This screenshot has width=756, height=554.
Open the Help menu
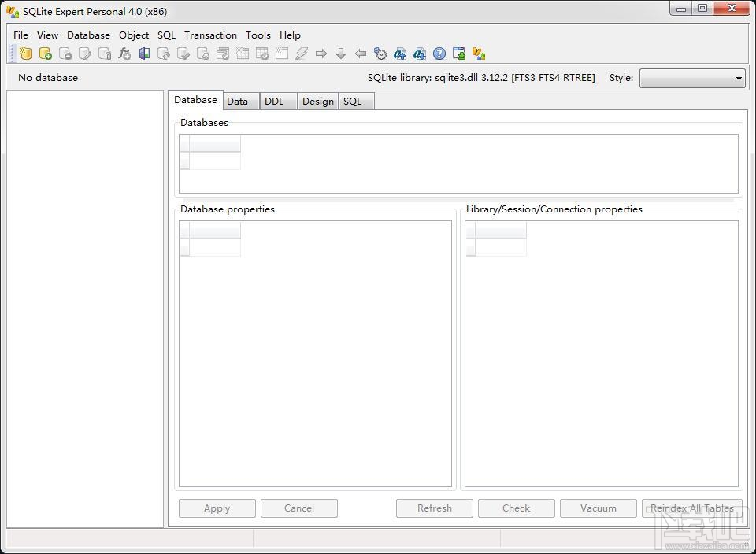[x=291, y=35]
